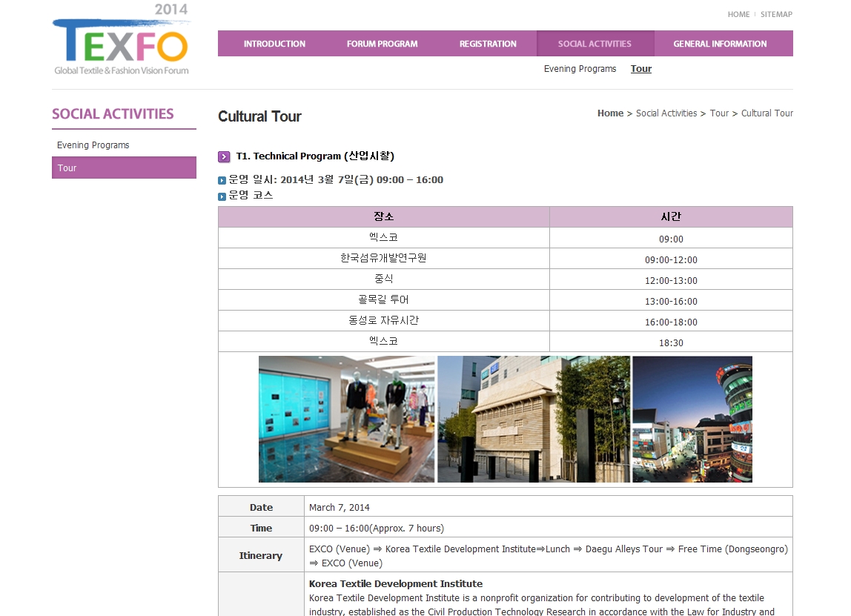Click the 장소 column header
Image resolution: width=851 pixels, height=616 pixels.
[384, 216]
